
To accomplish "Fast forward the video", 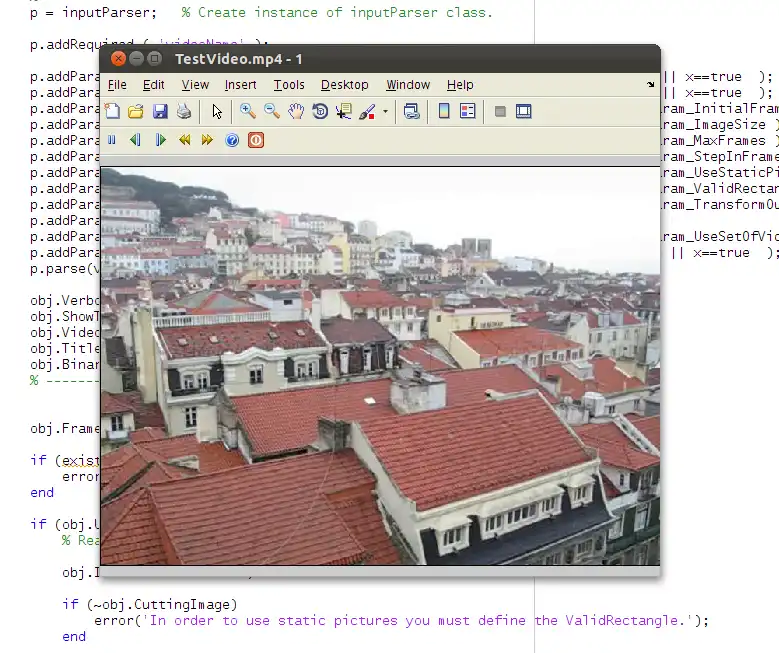I will click(x=207, y=140).
